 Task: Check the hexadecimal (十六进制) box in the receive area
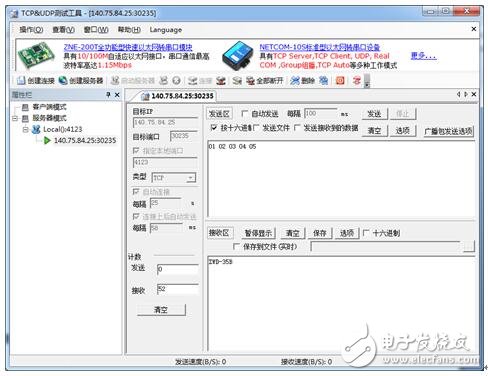point(366,233)
